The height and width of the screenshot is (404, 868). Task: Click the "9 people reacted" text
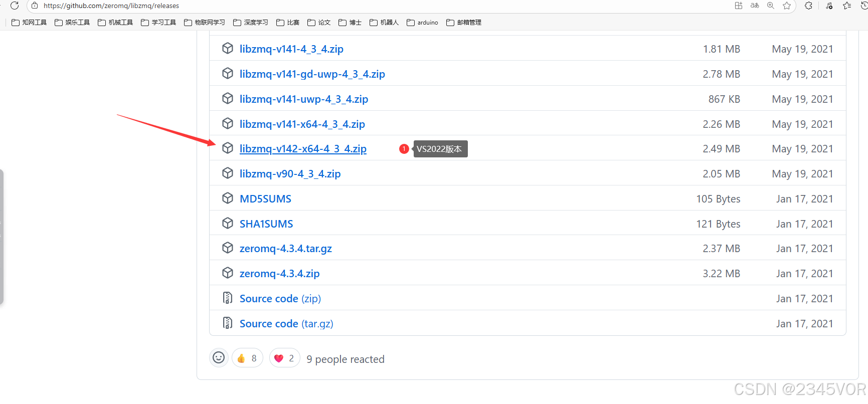pyautogui.click(x=345, y=359)
